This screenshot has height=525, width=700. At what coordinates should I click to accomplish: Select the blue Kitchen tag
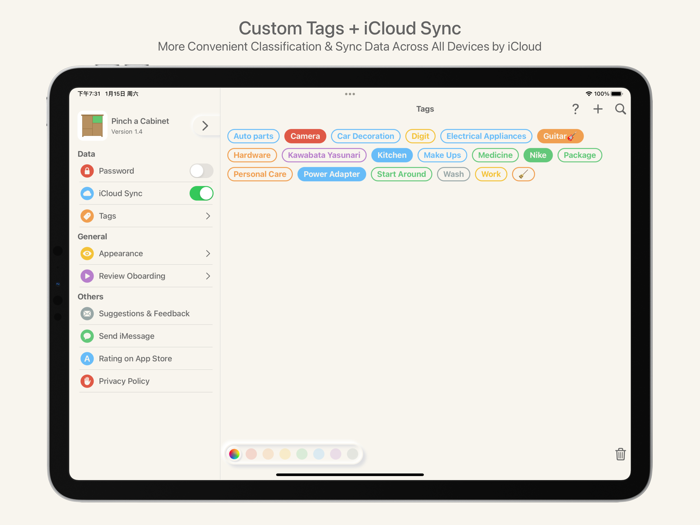pos(392,155)
